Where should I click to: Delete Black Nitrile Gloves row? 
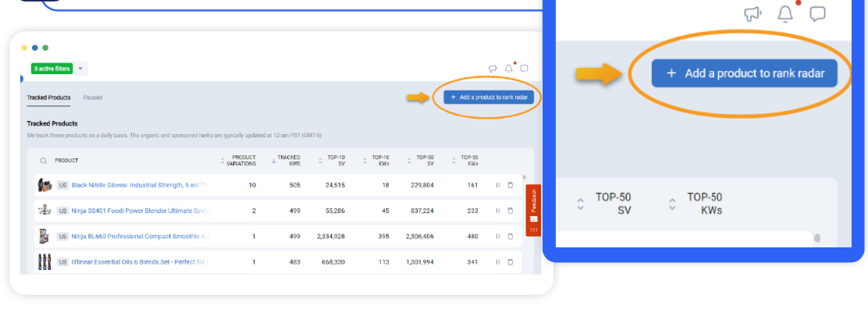click(510, 185)
